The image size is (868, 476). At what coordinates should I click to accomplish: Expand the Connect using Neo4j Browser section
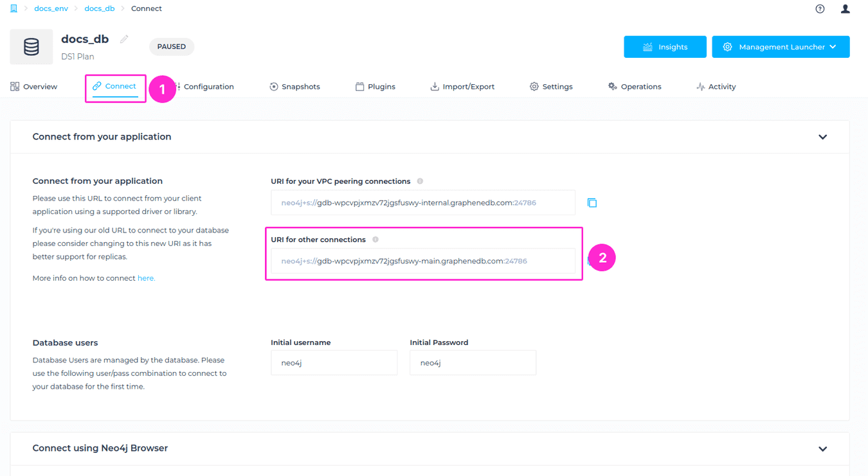(x=823, y=448)
